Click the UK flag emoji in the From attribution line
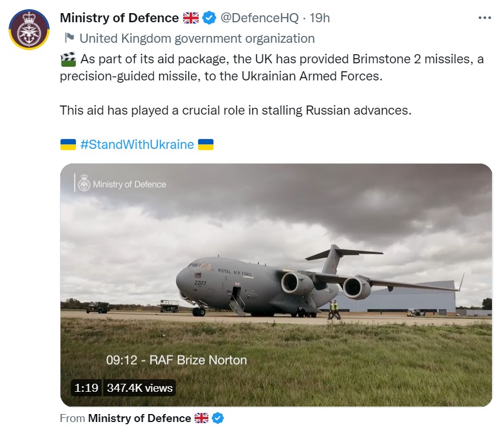The image size is (504, 426). (x=201, y=418)
